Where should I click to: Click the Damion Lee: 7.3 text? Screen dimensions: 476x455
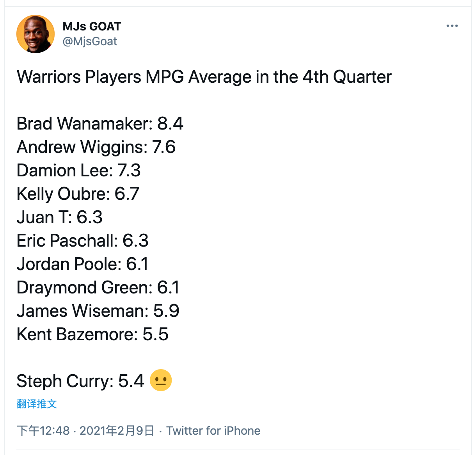point(78,171)
